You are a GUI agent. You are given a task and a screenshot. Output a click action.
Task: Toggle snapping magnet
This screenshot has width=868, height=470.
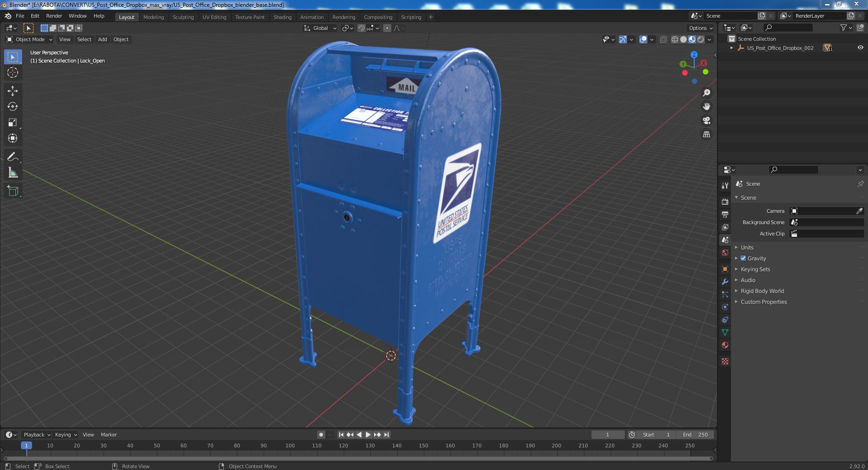click(x=361, y=28)
